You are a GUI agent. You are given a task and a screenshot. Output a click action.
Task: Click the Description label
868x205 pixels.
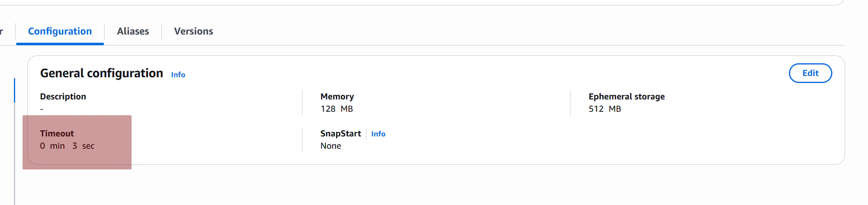pos(63,97)
